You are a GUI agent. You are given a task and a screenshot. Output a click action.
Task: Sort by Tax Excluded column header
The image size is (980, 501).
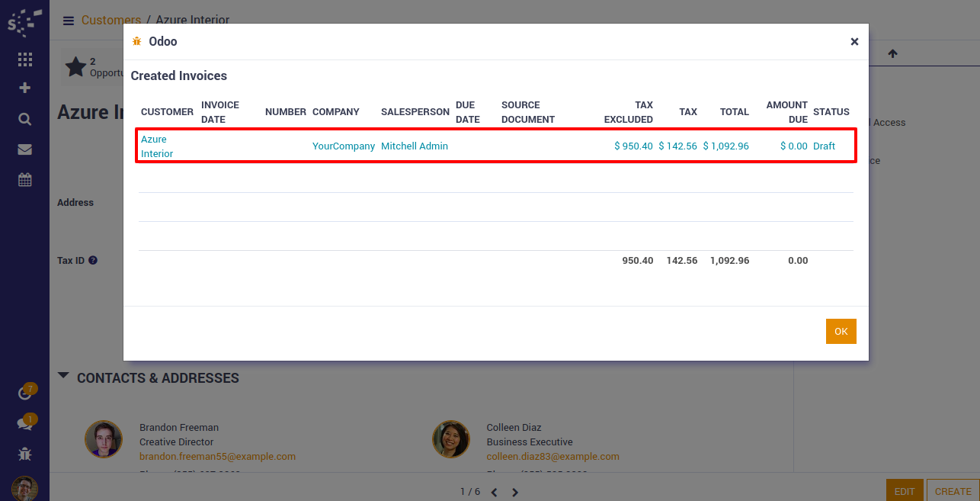(629, 112)
